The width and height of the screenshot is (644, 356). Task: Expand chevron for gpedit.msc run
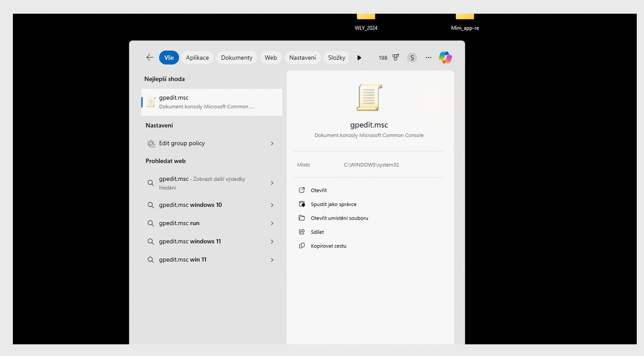click(272, 223)
